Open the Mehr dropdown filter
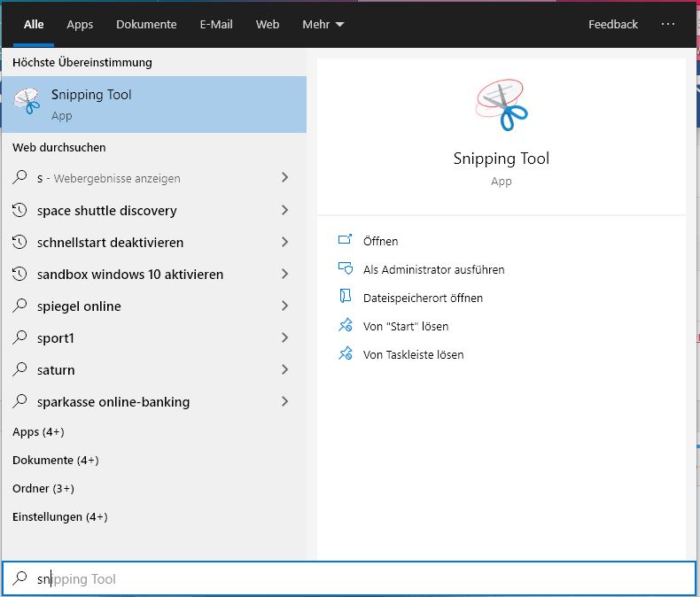Screen dimensions: 700x597 [x=323, y=24]
